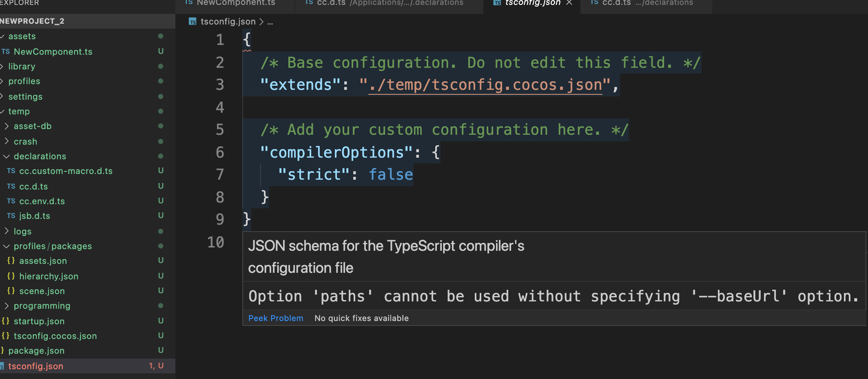Switch to the NewComponent.ts tab
Viewport: 868px width, 379px height.
[x=235, y=3]
